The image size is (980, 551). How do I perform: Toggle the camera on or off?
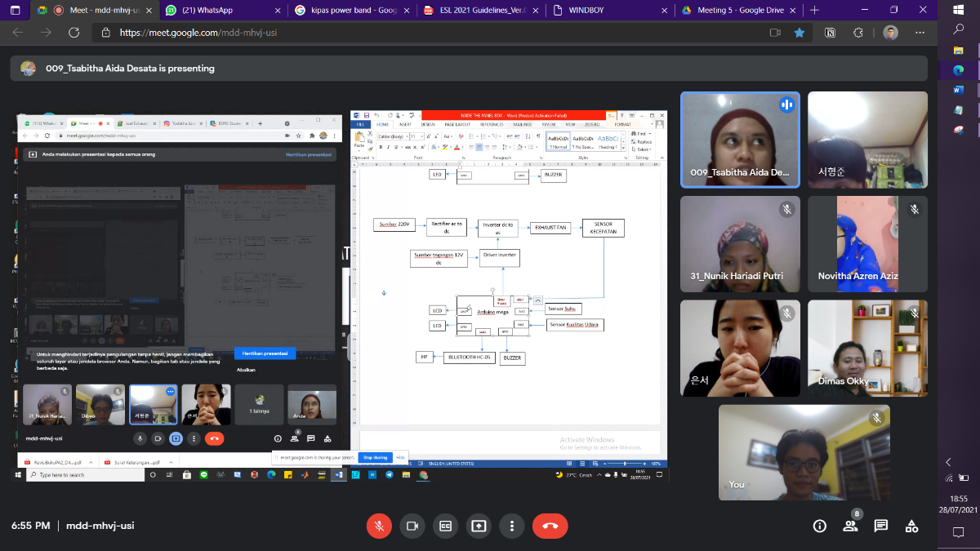[412, 527]
